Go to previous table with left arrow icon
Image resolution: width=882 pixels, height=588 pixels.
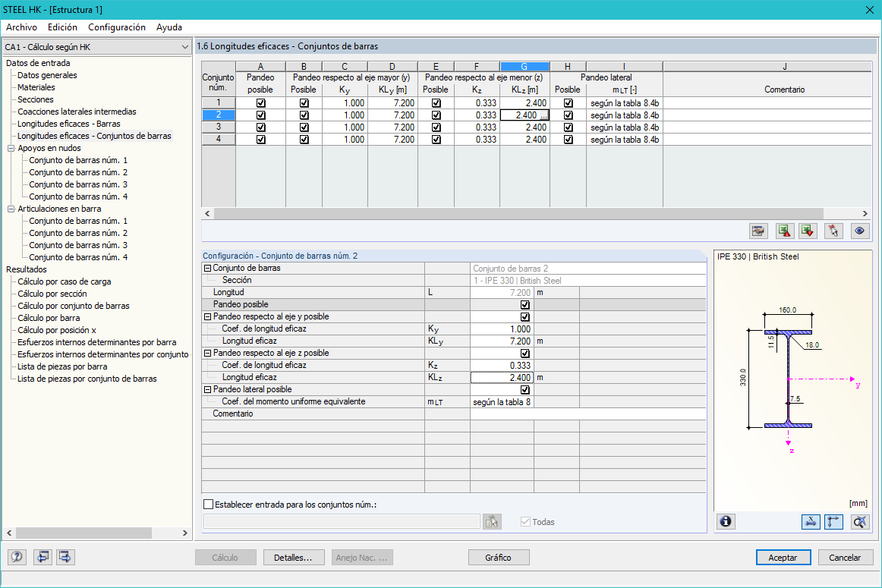point(43,557)
